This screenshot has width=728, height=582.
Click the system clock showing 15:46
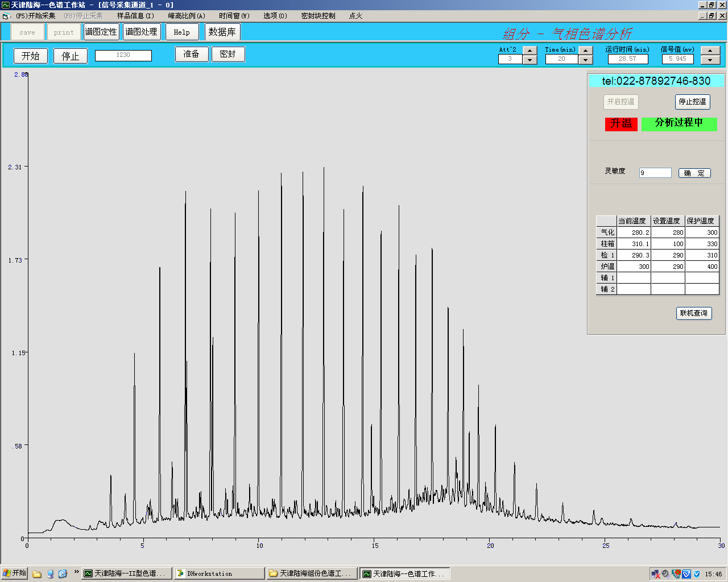click(713, 574)
